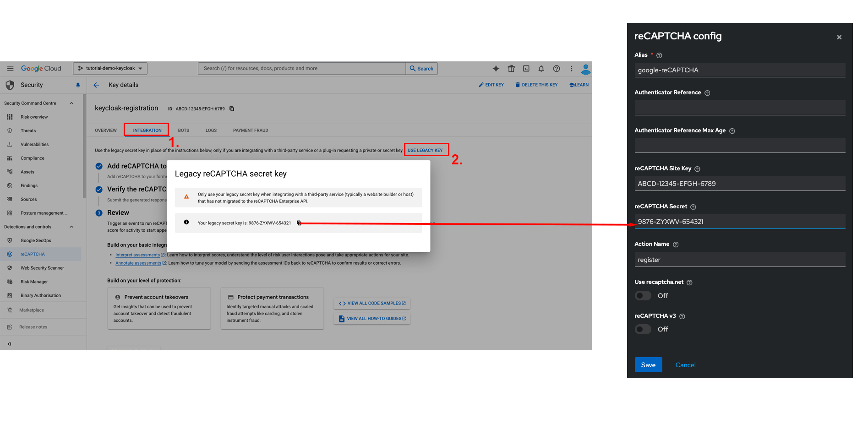Close the reCAPTCHA config panel
The image size is (868, 424).
click(839, 38)
